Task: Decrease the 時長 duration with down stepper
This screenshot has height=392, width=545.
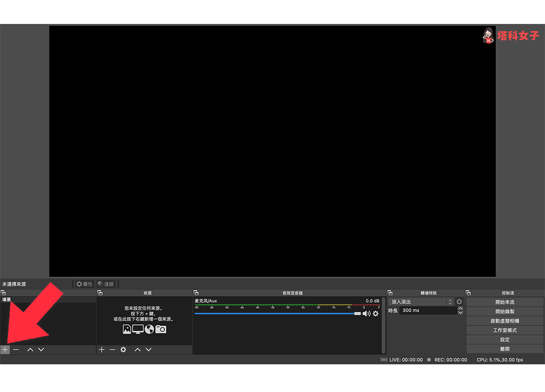Action: [460, 313]
